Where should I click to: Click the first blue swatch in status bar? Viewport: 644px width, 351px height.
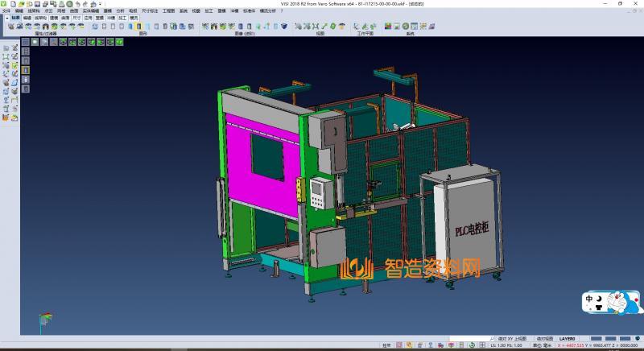tap(595, 338)
